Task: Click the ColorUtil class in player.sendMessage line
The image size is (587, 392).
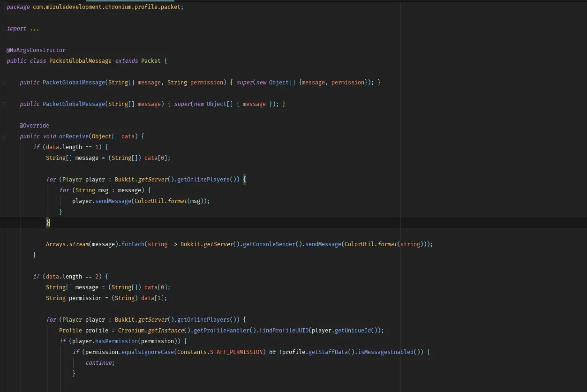Action: 149,201
